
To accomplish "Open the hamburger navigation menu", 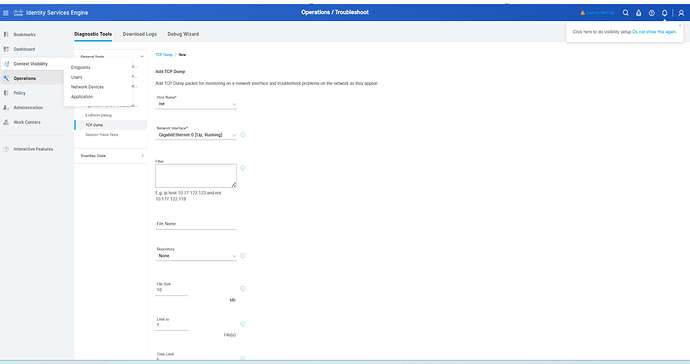I will 6,13.
